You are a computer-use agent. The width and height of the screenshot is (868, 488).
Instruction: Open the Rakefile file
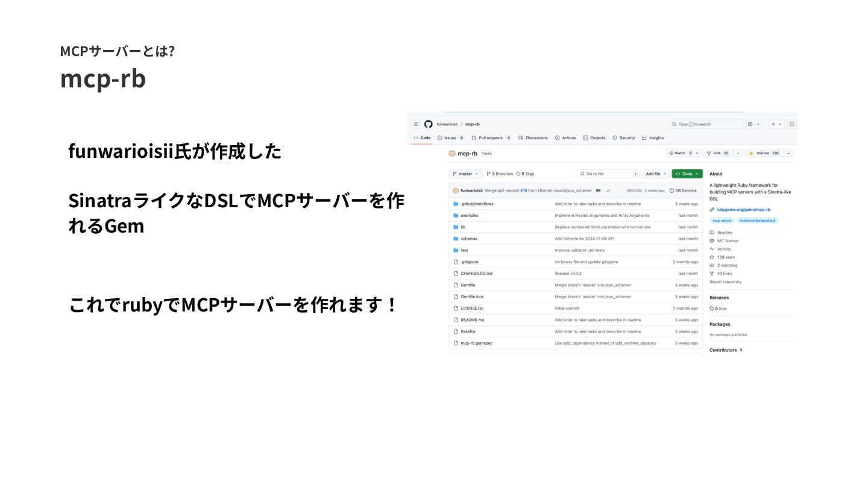(468, 331)
